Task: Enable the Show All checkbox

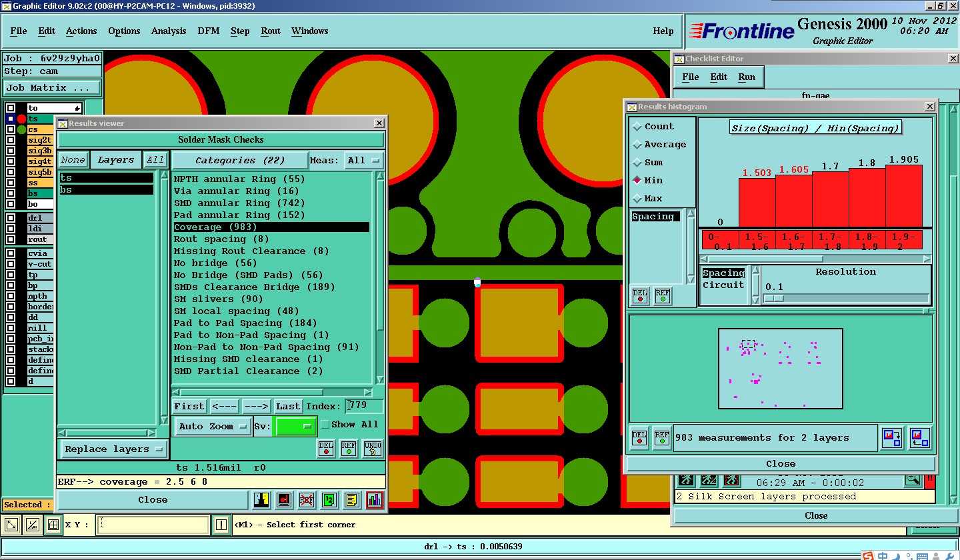Action: 325,425
